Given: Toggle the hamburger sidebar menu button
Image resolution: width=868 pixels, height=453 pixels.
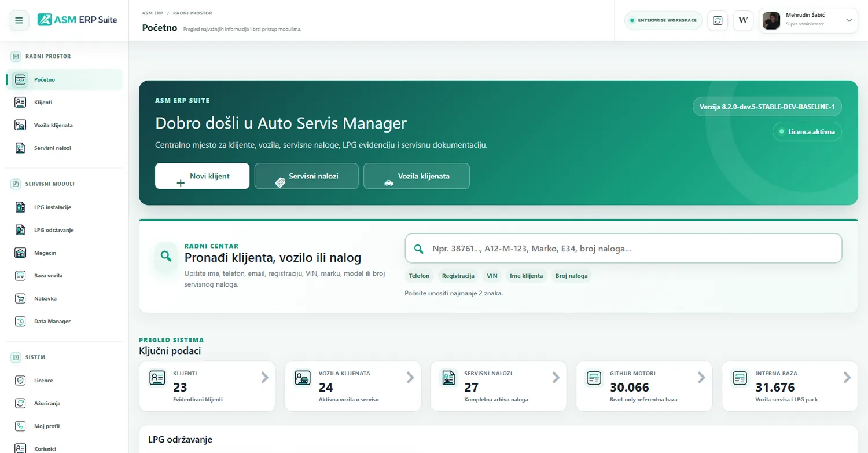Looking at the screenshot, I should (19, 20).
